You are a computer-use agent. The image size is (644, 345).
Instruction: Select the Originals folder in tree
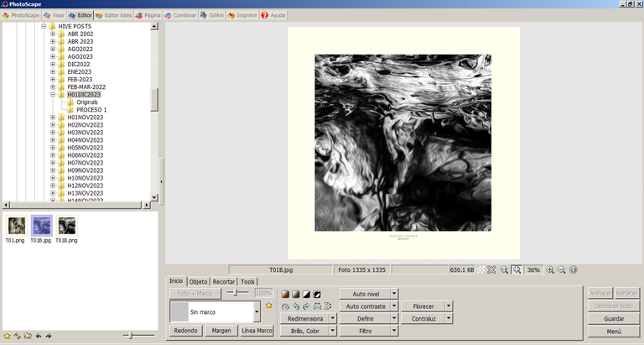[86, 102]
